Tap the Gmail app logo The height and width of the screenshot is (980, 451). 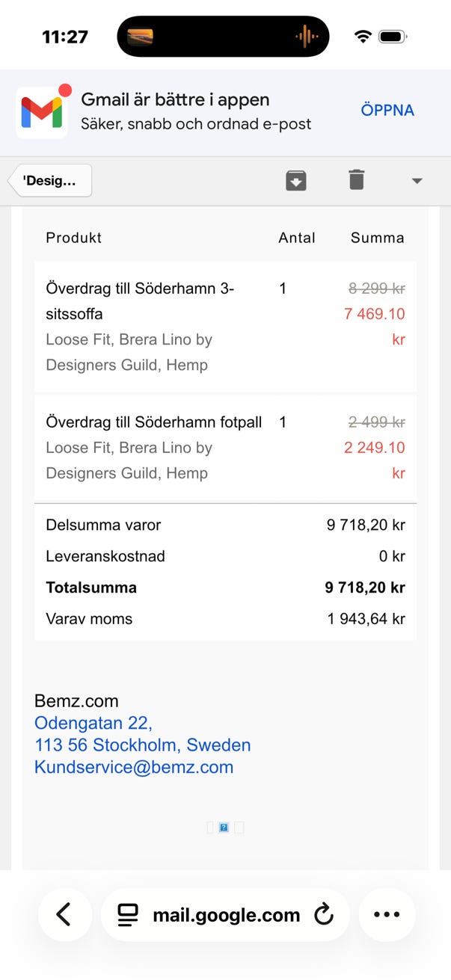pyautogui.click(x=41, y=112)
